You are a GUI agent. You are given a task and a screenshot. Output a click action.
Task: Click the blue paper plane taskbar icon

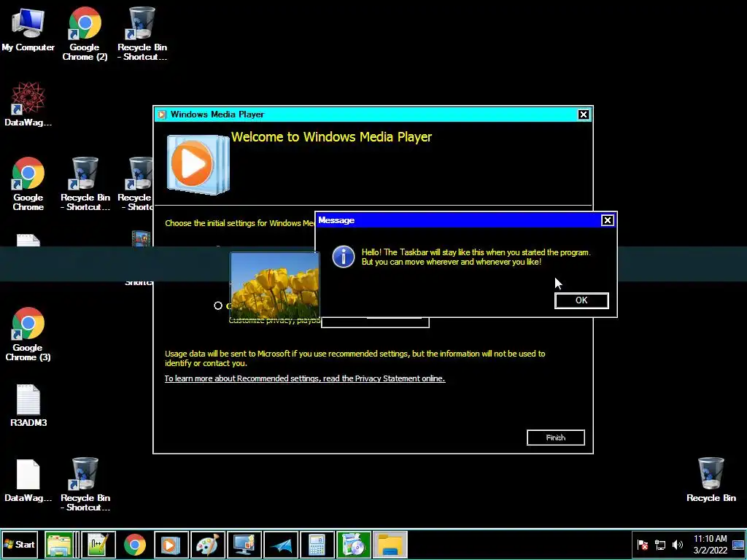pyautogui.click(x=281, y=544)
